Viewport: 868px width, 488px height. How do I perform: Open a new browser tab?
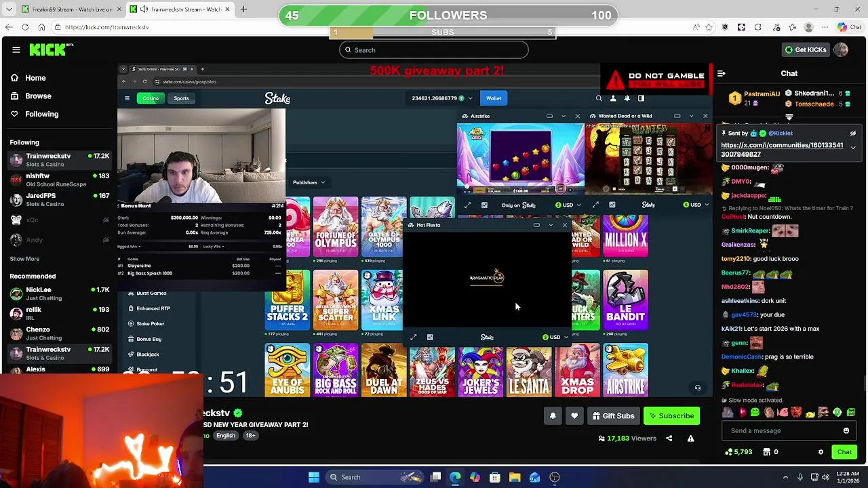tap(243, 9)
